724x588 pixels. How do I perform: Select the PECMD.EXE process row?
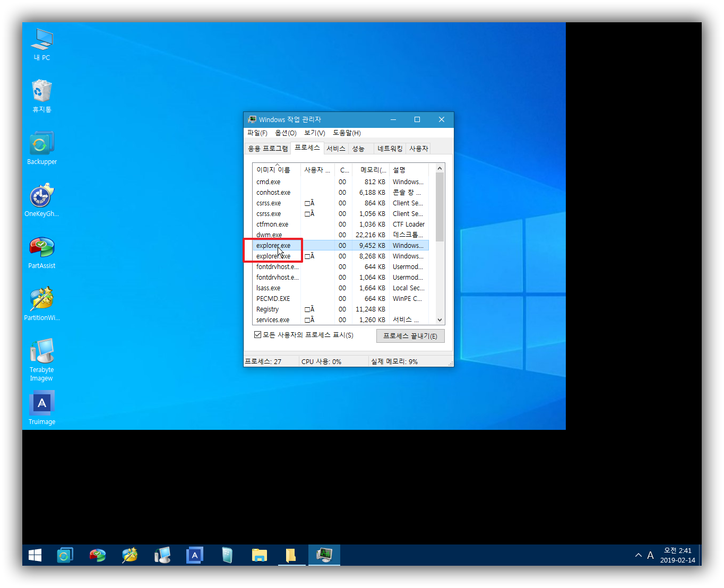(x=341, y=298)
